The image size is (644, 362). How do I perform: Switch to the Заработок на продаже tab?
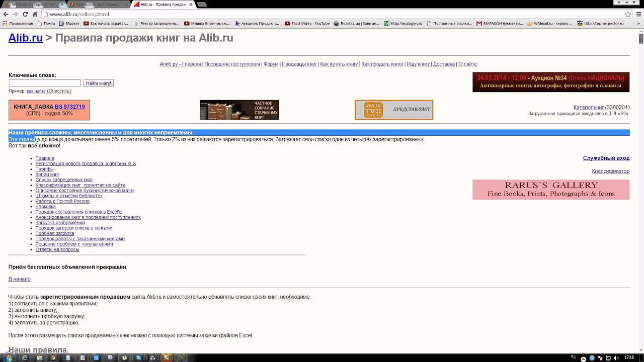click(97, 4)
